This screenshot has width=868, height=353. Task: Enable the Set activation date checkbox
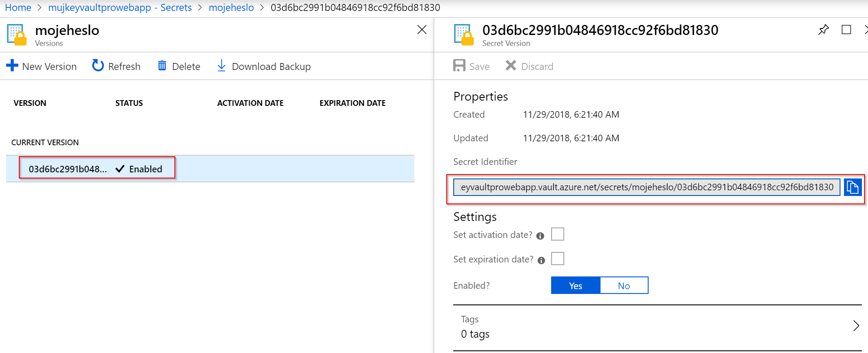[x=558, y=234]
